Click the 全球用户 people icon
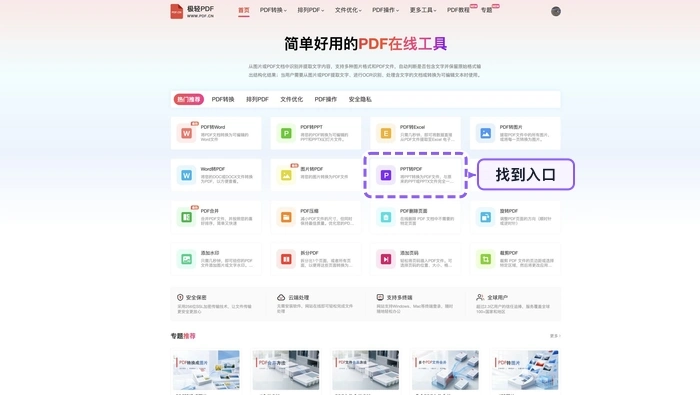 [x=480, y=297]
